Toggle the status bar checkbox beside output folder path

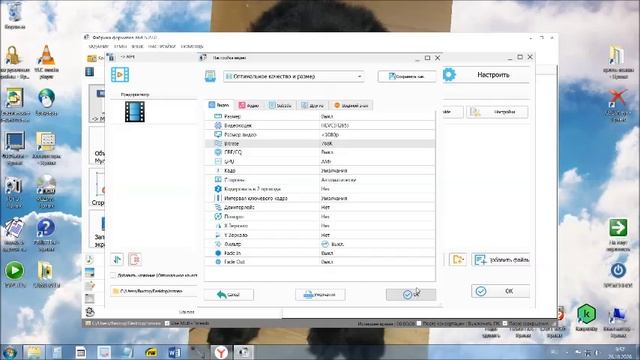pos(167,323)
